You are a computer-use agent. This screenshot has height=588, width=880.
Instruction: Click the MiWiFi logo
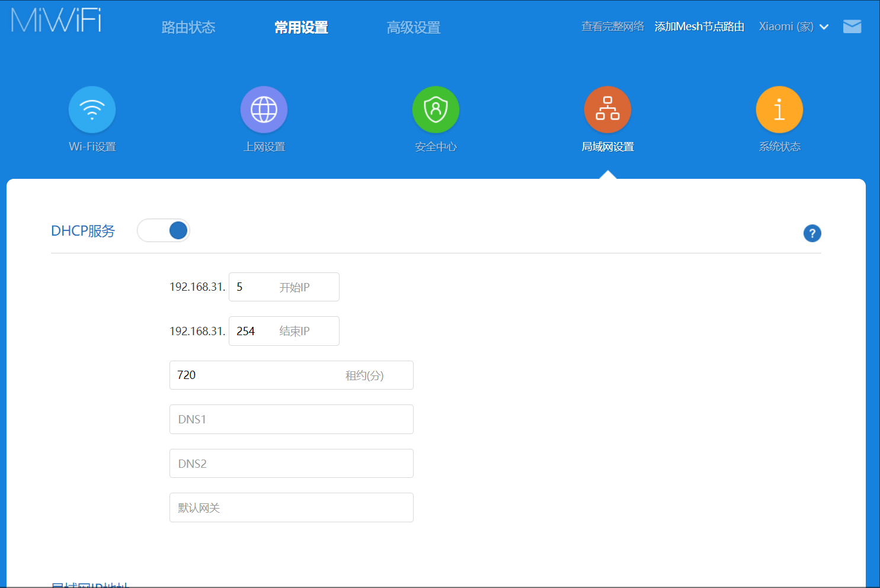coord(56,21)
